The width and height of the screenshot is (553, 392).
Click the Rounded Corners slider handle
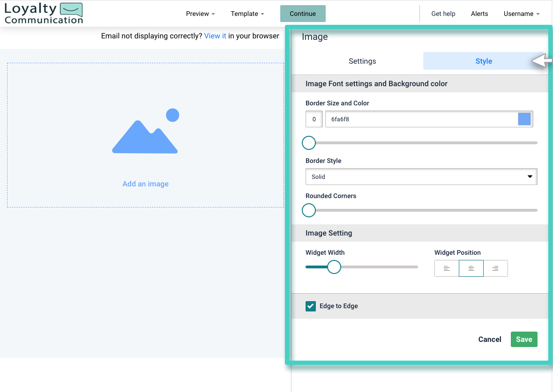(308, 210)
